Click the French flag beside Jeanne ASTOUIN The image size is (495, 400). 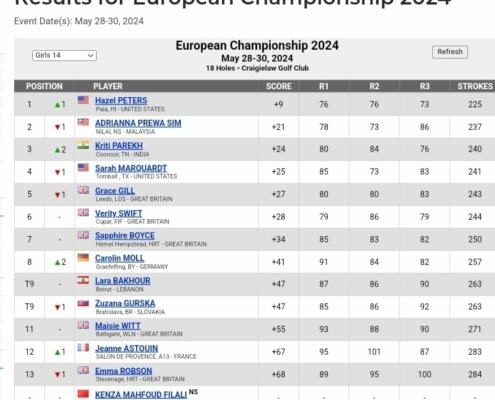pos(83,348)
